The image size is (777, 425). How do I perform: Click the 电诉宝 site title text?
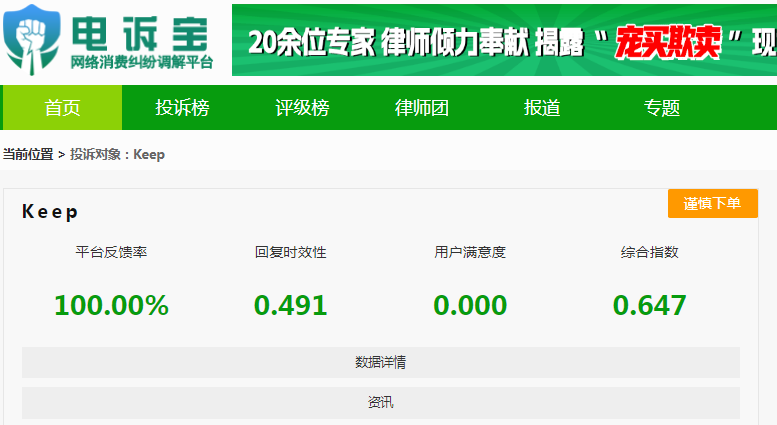[141, 33]
